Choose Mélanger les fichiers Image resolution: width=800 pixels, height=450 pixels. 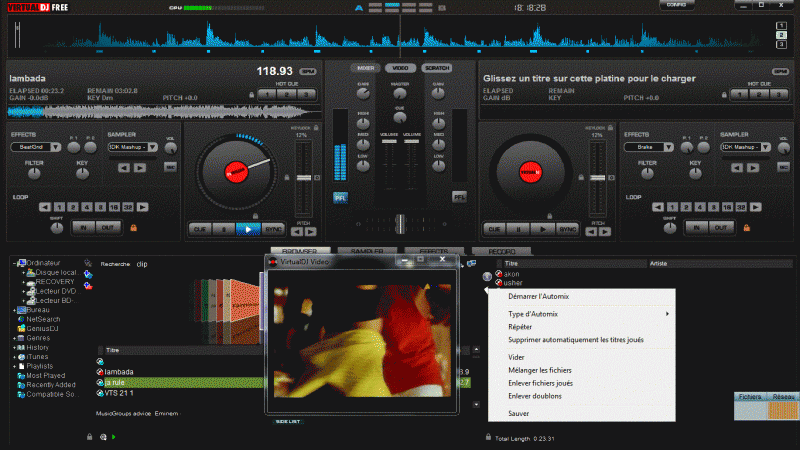pos(582,370)
